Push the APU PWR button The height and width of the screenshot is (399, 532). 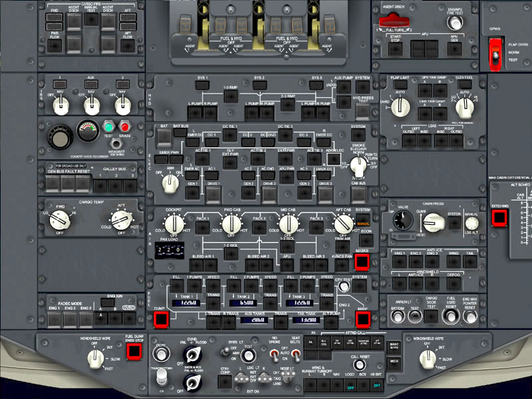[x=287, y=177]
